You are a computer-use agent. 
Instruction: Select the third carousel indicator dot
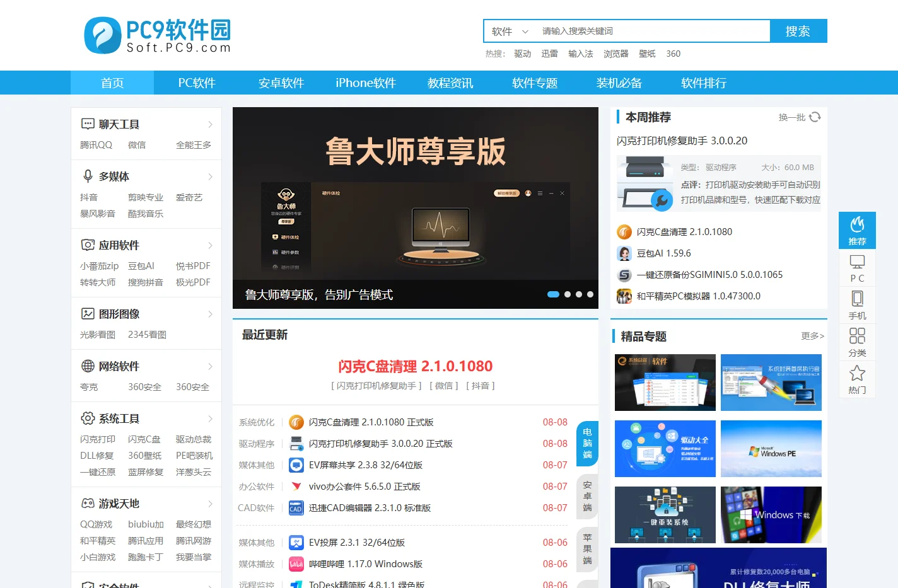[579, 294]
